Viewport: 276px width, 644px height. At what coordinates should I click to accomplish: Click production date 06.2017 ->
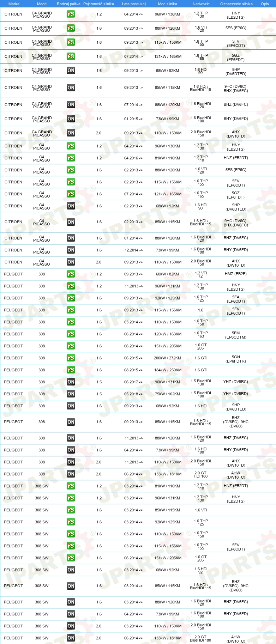pos(133,382)
